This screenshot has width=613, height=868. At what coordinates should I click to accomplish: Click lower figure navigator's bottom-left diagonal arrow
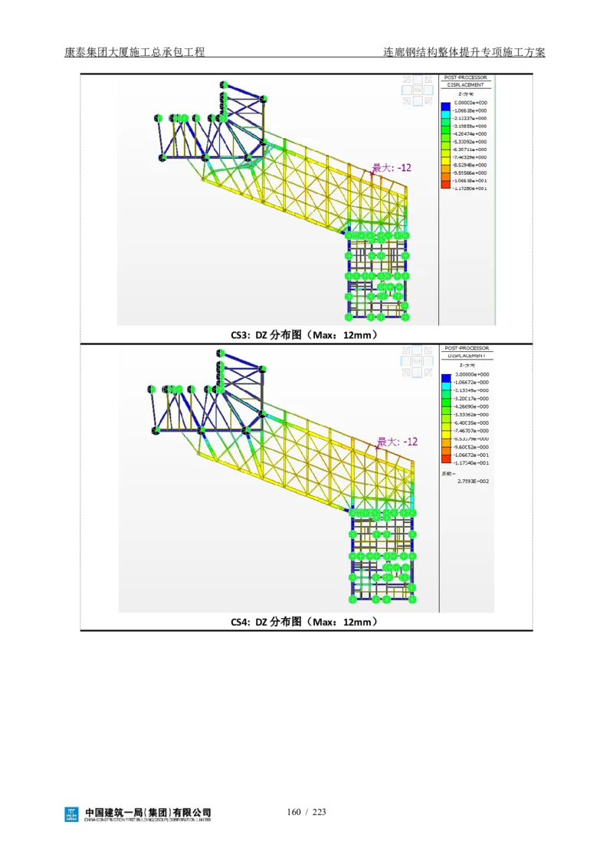pyautogui.click(x=407, y=372)
